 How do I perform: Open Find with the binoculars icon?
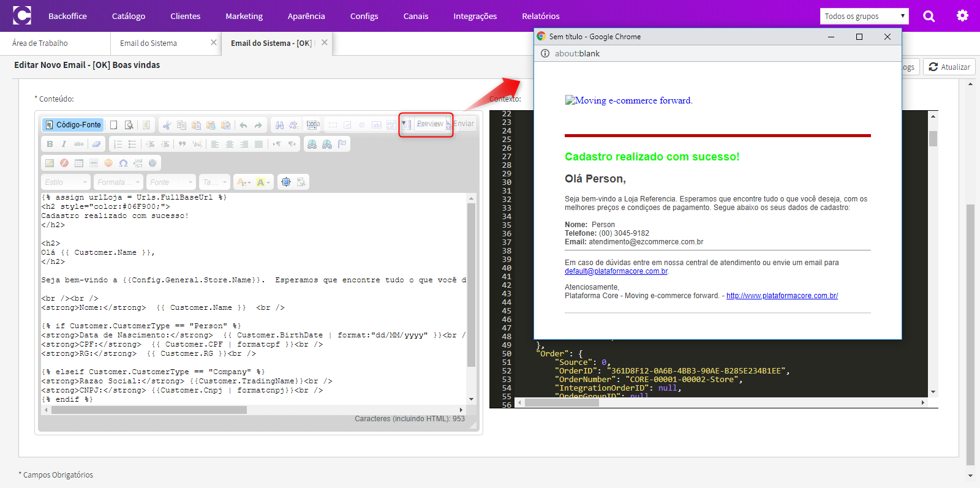(279, 125)
